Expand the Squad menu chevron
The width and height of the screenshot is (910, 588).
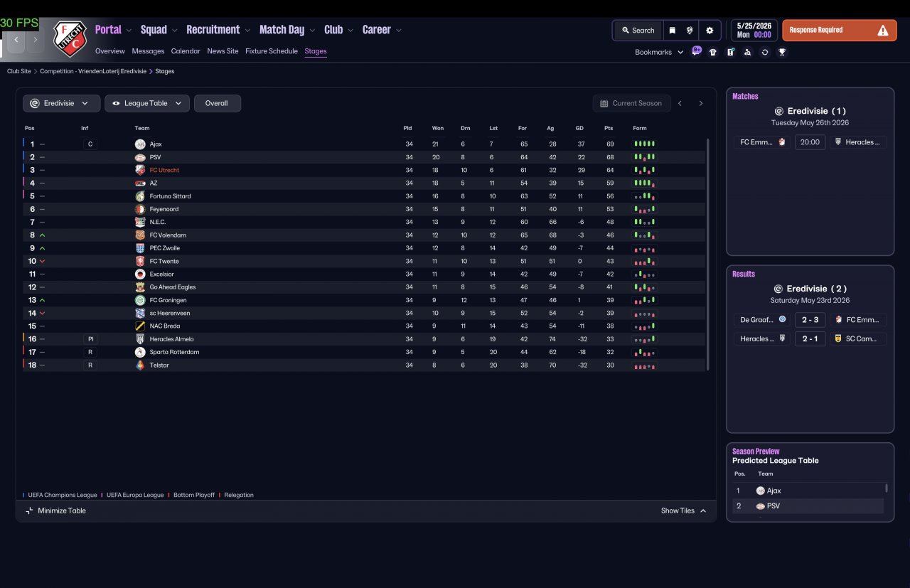point(174,31)
